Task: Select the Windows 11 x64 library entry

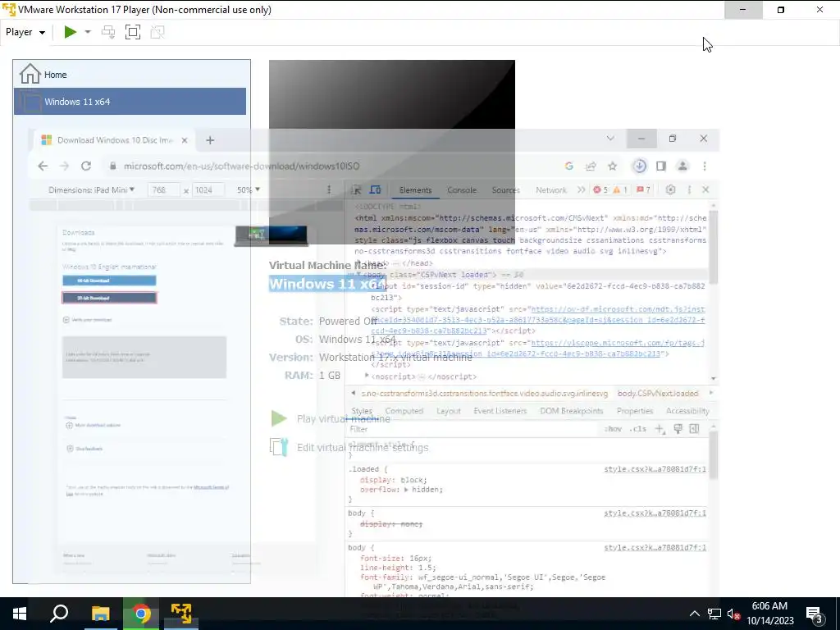Action: pos(130,101)
